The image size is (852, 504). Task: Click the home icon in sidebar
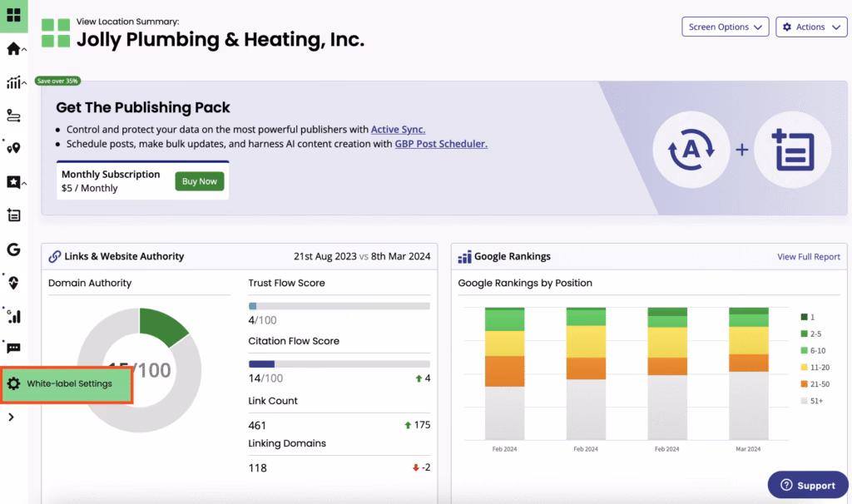13,49
